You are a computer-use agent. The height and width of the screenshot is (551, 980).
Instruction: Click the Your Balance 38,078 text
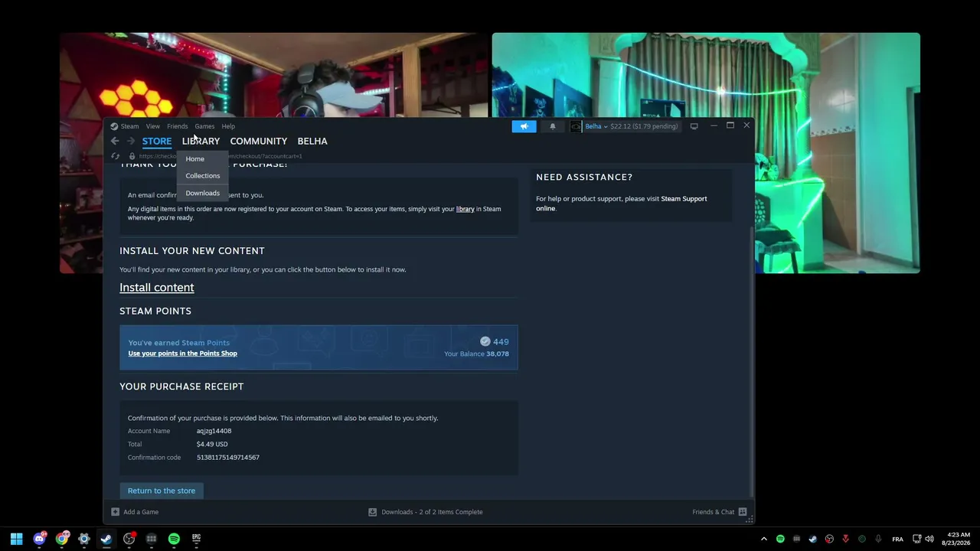[476, 354]
